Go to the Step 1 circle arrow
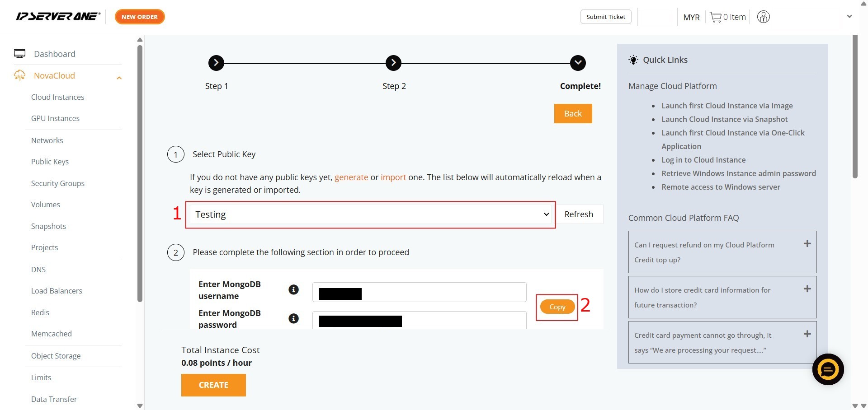Viewport: 868px width, 410px height. [216, 63]
